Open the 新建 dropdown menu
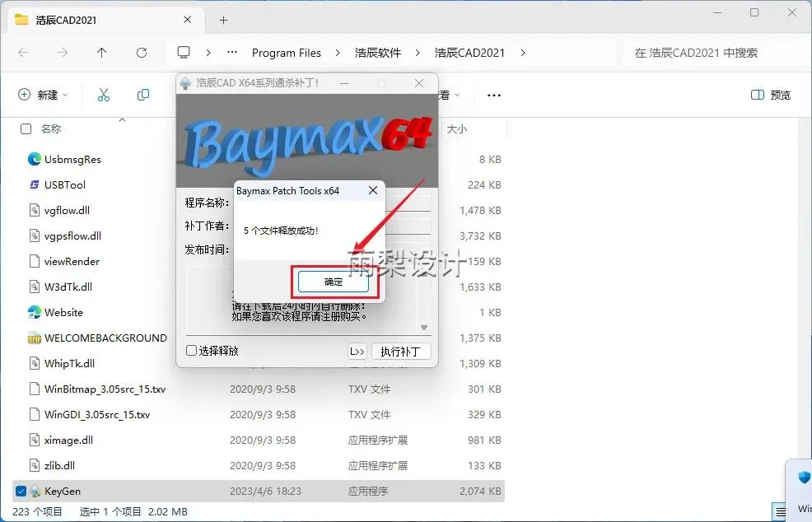812x522 pixels. (x=43, y=95)
